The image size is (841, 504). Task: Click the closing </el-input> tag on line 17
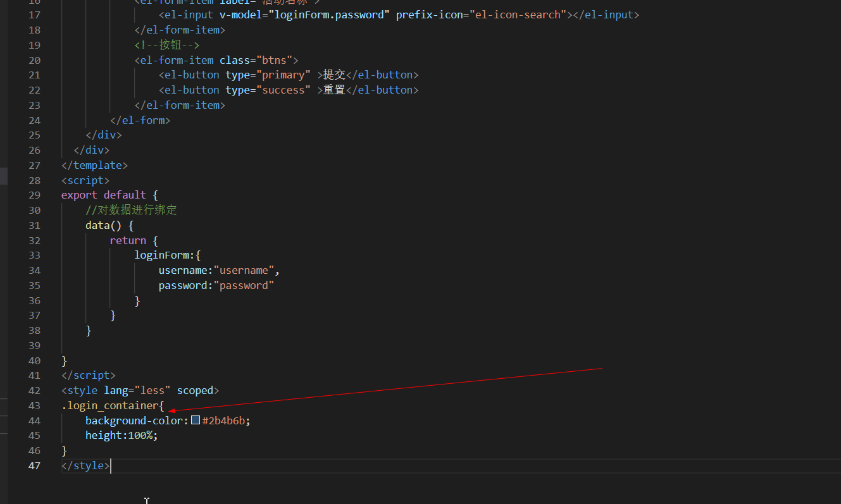coord(607,15)
